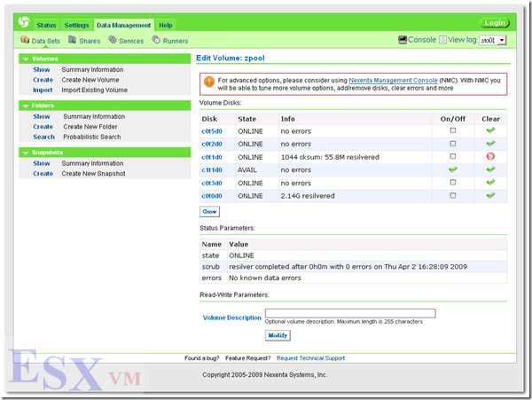Viewport: 532px width, 400px height.
Task: Toggle On/Off checkbox for c0t3d0
Action: pos(452,183)
